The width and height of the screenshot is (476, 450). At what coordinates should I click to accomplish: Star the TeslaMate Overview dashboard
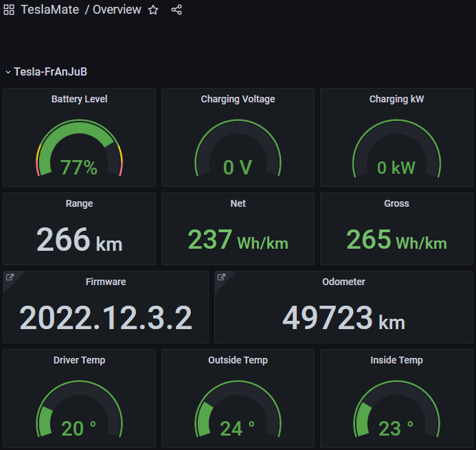[x=153, y=10]
